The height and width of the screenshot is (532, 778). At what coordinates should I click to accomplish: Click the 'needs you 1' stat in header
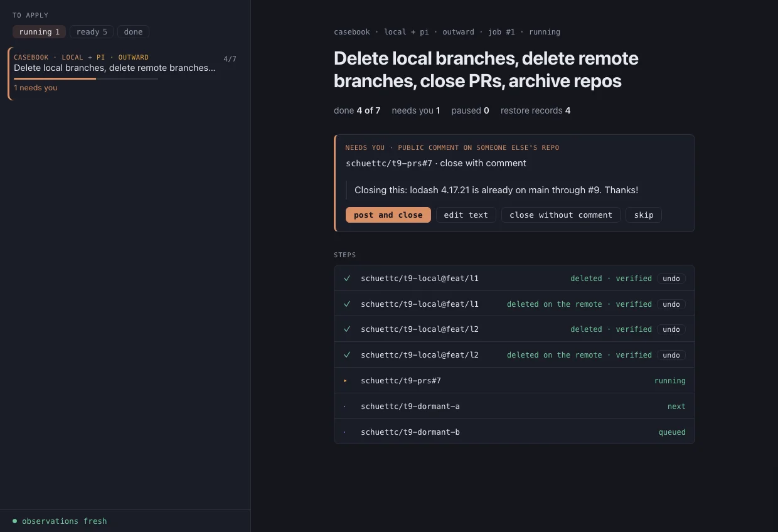tap(416, 110)
